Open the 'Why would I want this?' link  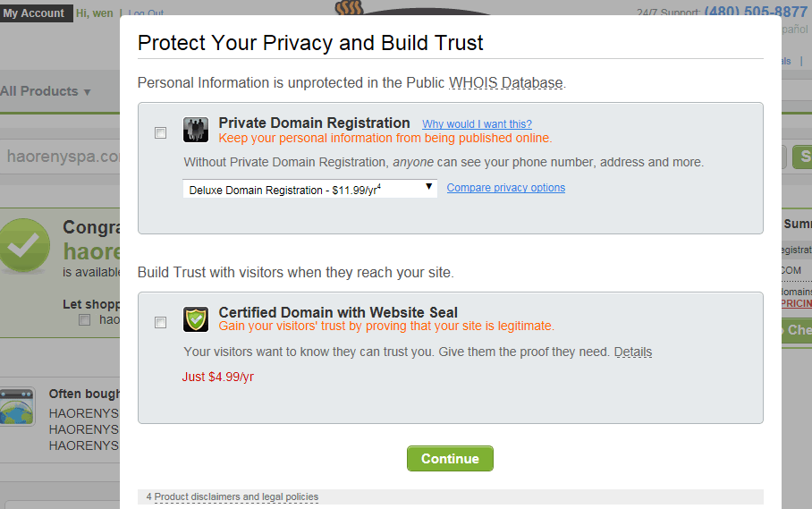click(x=477, y=124)
